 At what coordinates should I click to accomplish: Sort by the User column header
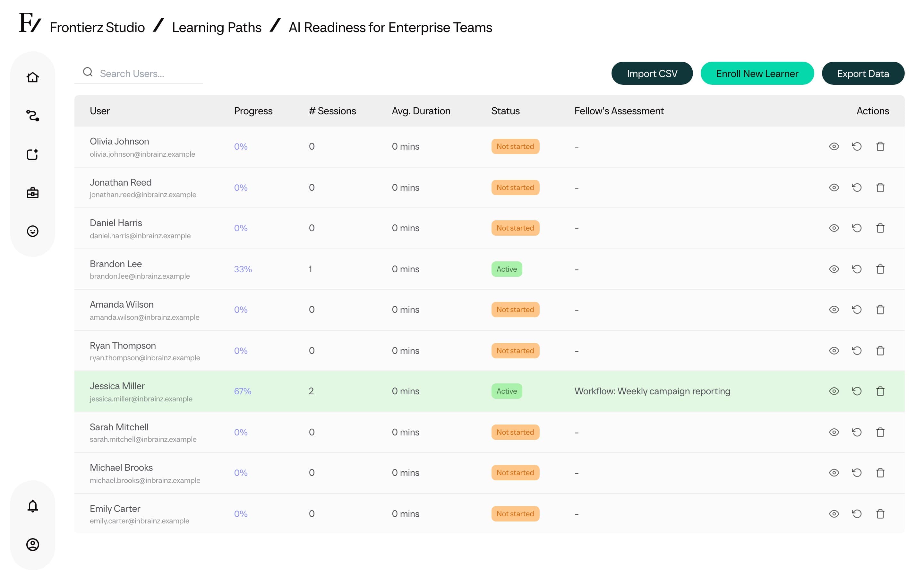(100, 111)
